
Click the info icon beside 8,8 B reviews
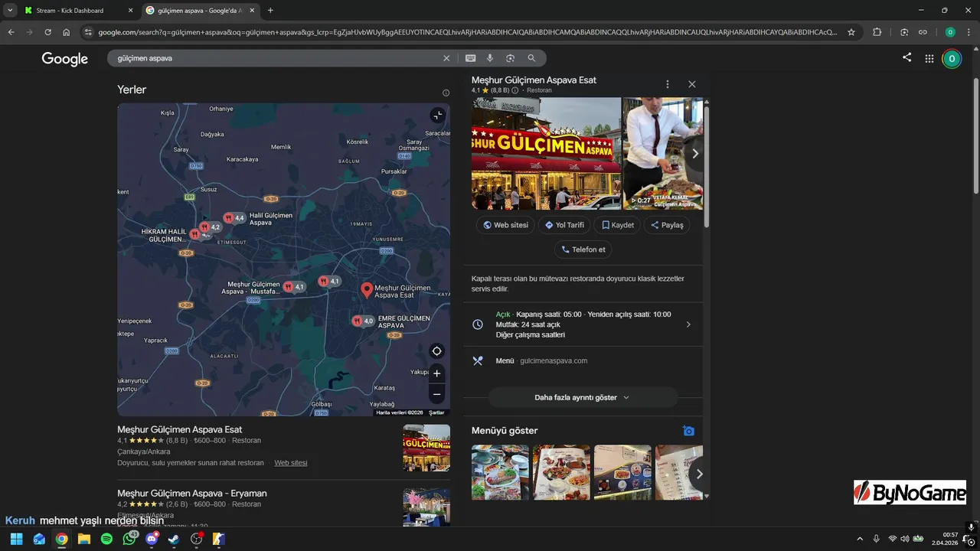pos(514,90)
